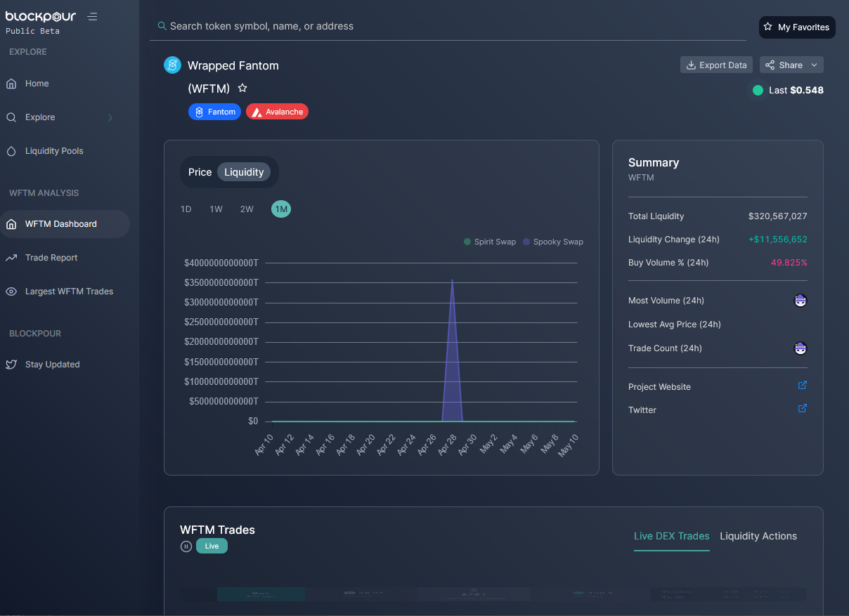Click the Lowest Avg Price (24h) row label
The width and height of the screenshot is (849, 616).
pos(675,325)
